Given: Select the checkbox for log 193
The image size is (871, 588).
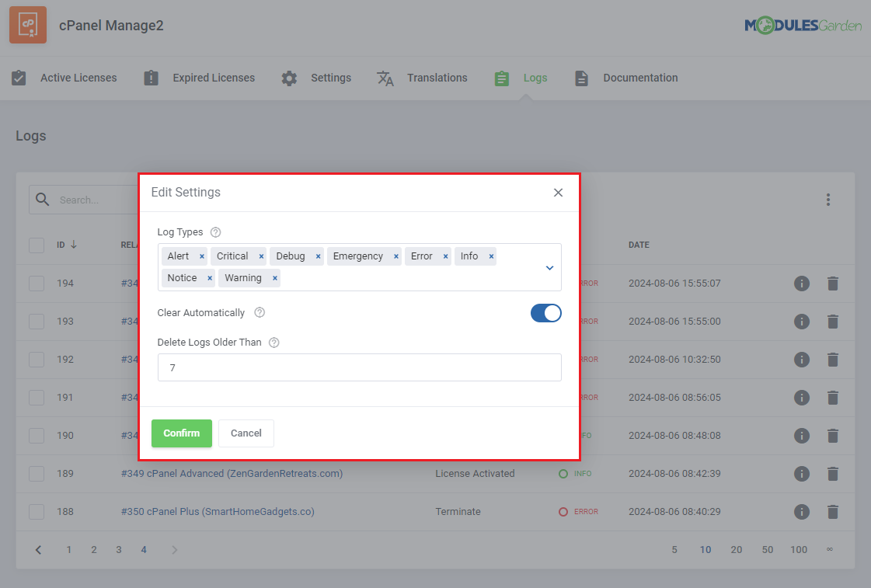Looking at the screenshot, I should point(37,322).
